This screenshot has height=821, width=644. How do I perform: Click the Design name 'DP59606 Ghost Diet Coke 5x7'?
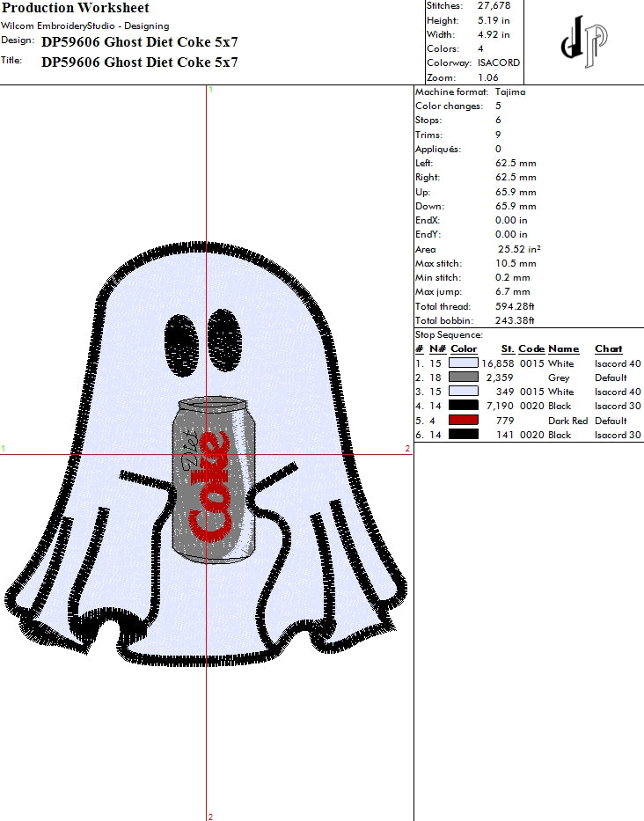click(139, 42)
